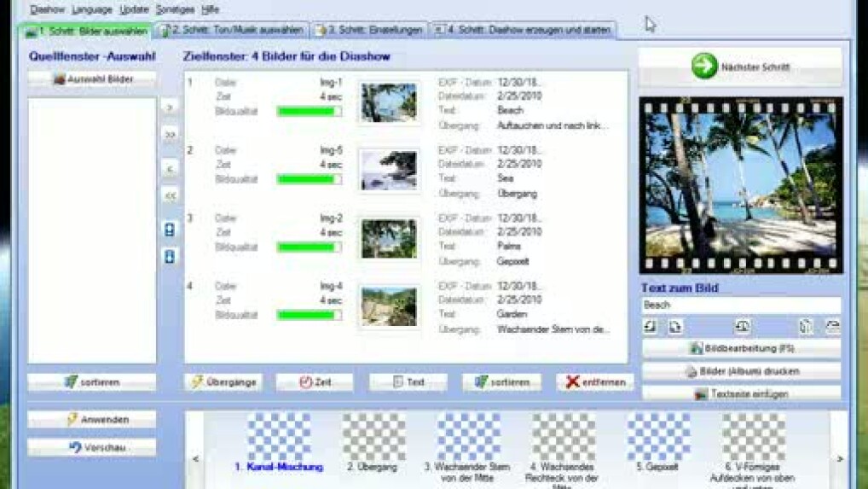Screen dimensions: 868x489
Task: Rotate image left using first rotate icon
Action: click(650, 327)
